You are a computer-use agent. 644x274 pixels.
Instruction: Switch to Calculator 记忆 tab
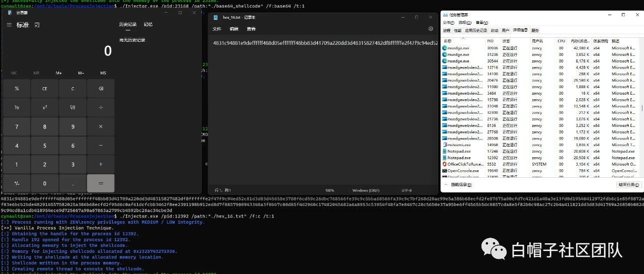[148, 24]
